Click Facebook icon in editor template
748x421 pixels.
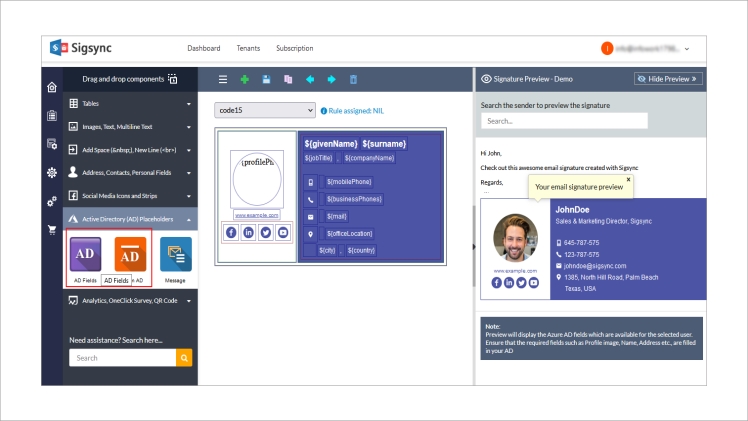pos(231,233)
